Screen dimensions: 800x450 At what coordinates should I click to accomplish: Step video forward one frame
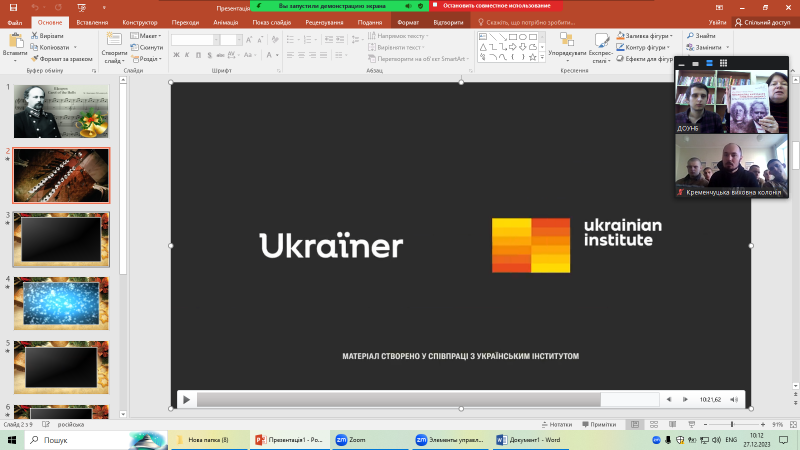[x=685, y=399]
